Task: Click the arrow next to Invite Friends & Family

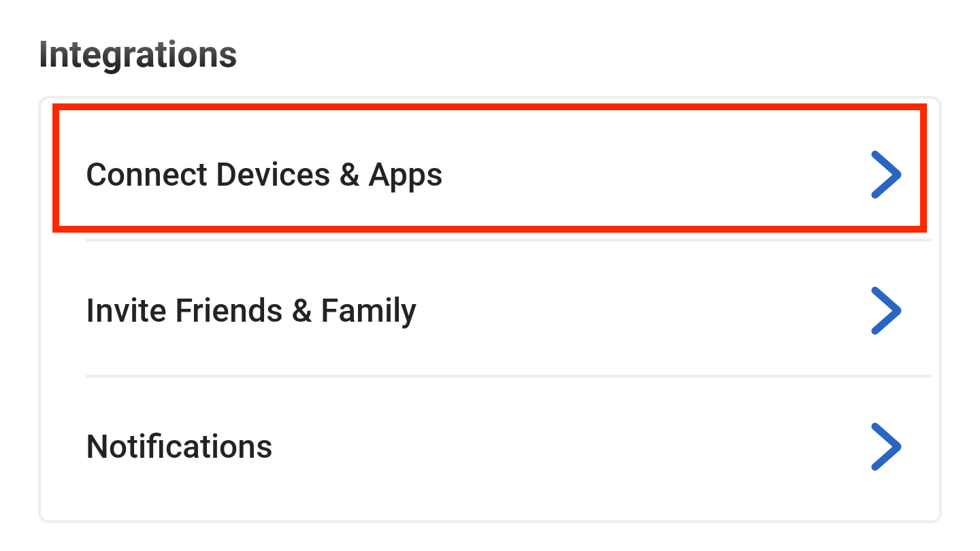Action: pyautogui.click(x=886, y=311)
